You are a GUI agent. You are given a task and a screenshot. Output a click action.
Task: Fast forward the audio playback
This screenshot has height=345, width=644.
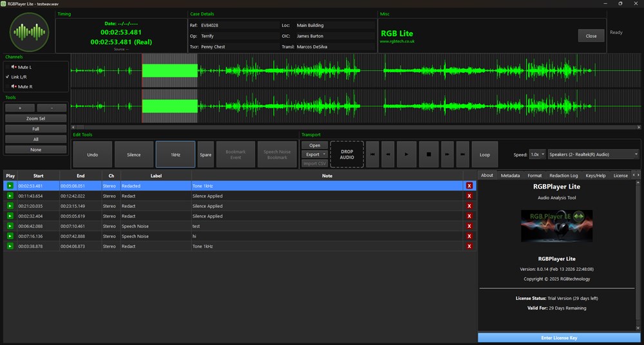pyautogui.click(x=448, y=154)
